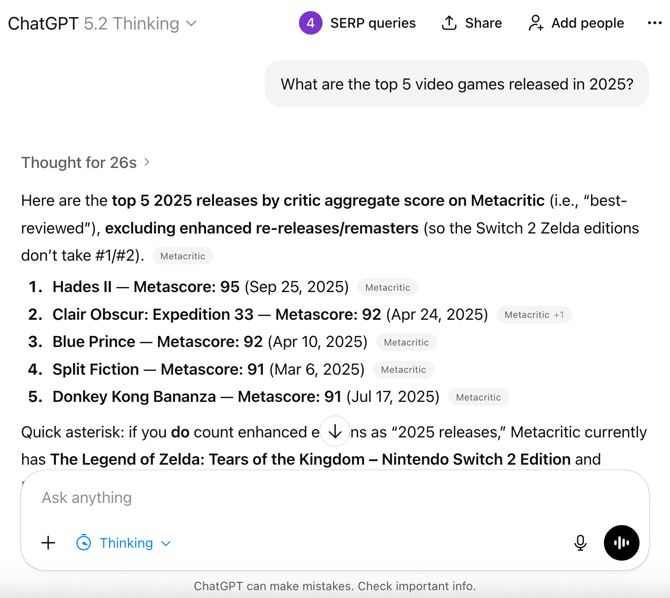Click Metacritic citation beside Donkey Kong Bananza
Image resolution: width=670 pixels, height=598 pixels.
(478, 397)
